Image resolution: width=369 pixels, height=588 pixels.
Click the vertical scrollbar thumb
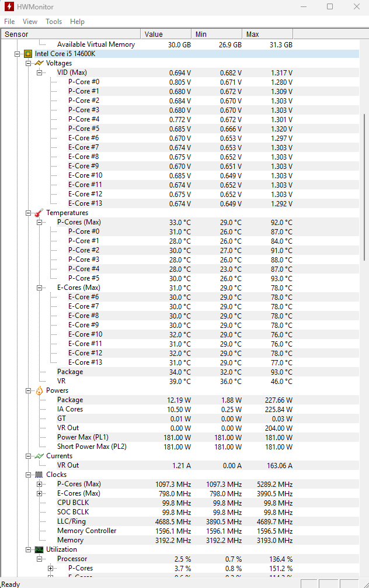365,187
